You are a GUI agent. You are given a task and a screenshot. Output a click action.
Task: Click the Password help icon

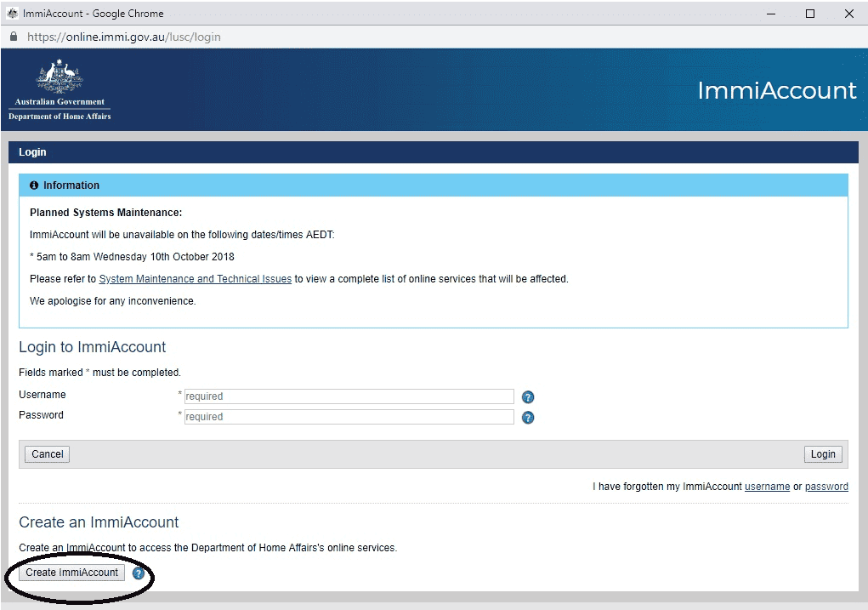tap(527, 417)
